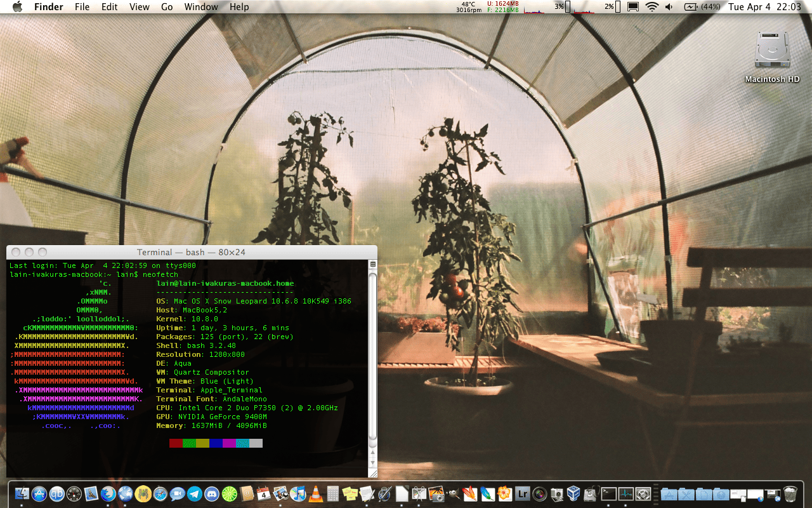Open the Macintosh HD desktop drive
Image resolution: width=812 pixels, height=508 pixels.
click(772, 57)
